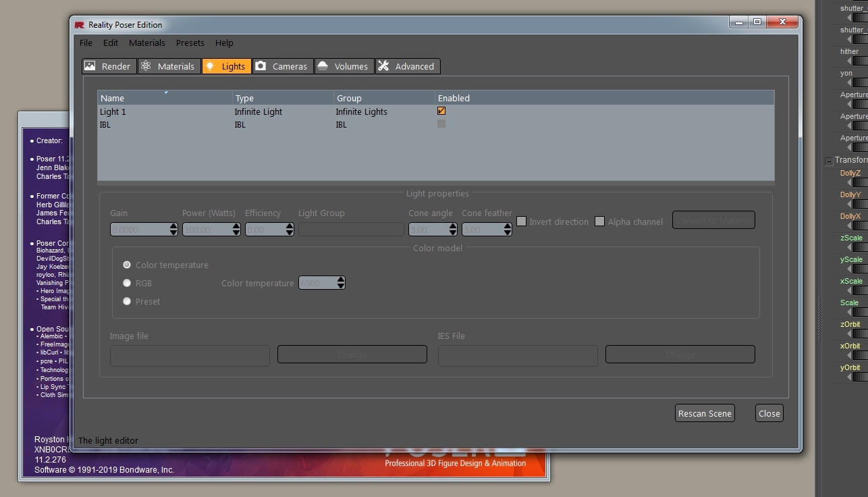Toggle the Alpha channel checkbox

[x=599, y=221]
